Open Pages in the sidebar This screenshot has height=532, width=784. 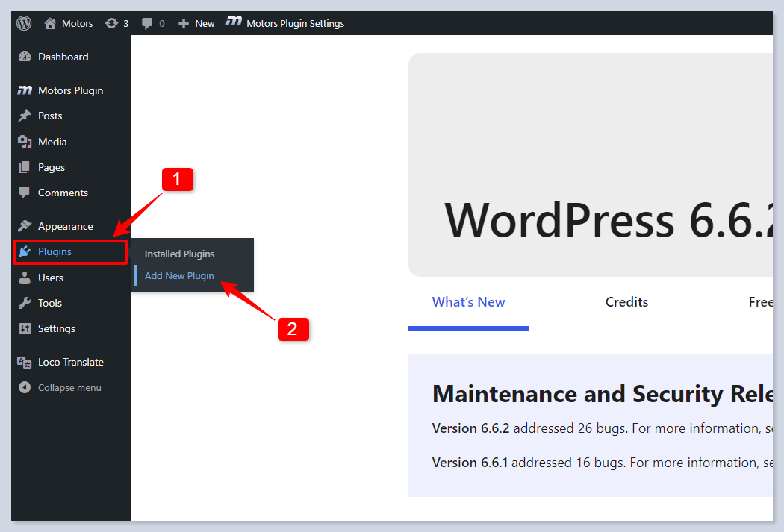[52, 167]
